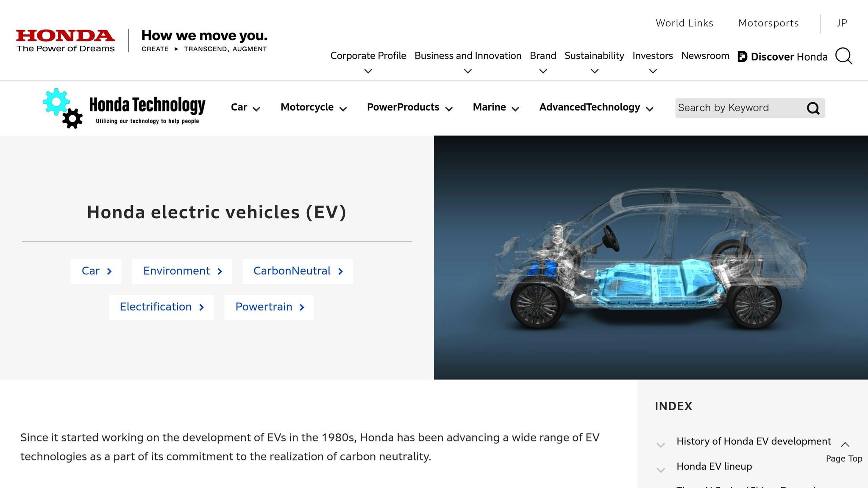868x488 pixels.
Task: Open the Sustainability menu item
Action: pos(594,55)
